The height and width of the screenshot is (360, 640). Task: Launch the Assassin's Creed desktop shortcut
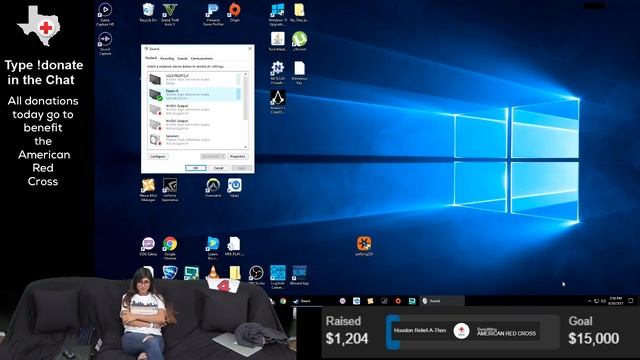(278, 102)
